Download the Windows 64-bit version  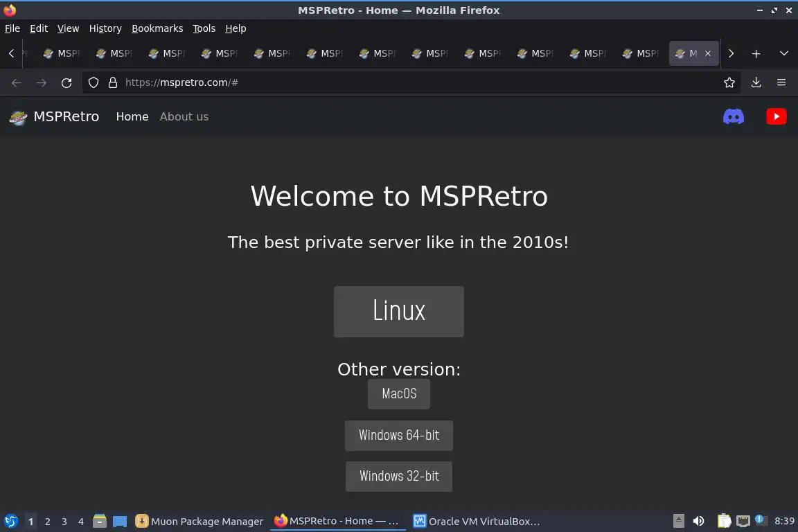point(399,435)
